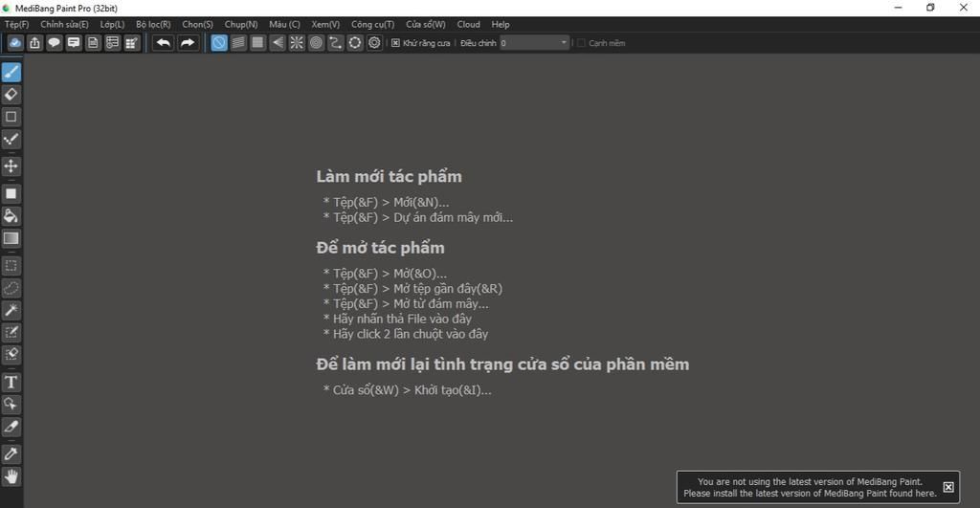
Task: Select the Fill rectangle tool
Action: pos(11,193)
